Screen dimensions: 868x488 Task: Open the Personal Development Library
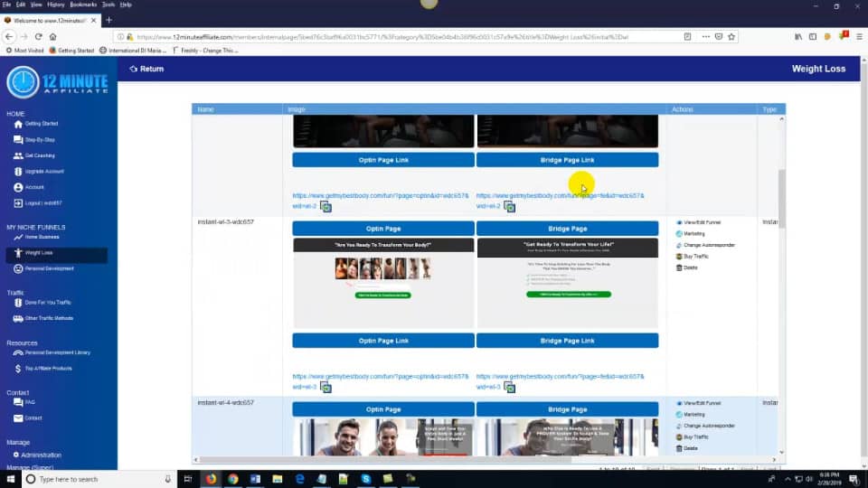pyautogui.click(x=52, y=352)
